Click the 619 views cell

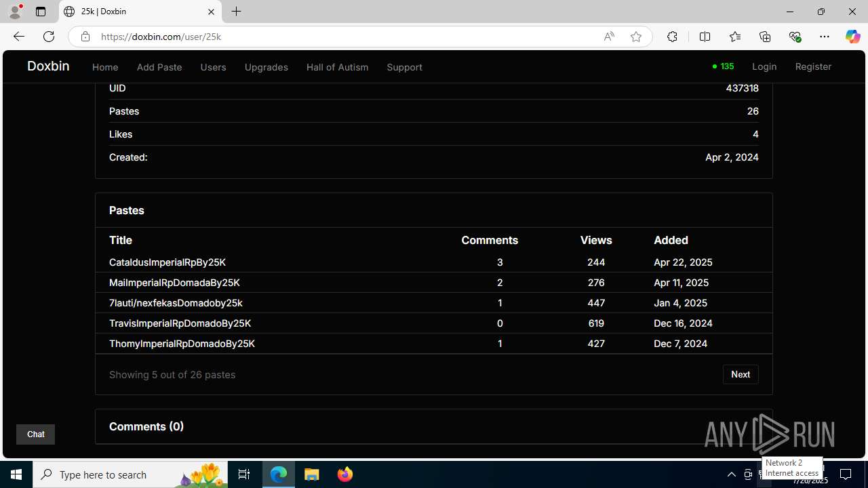596,323
